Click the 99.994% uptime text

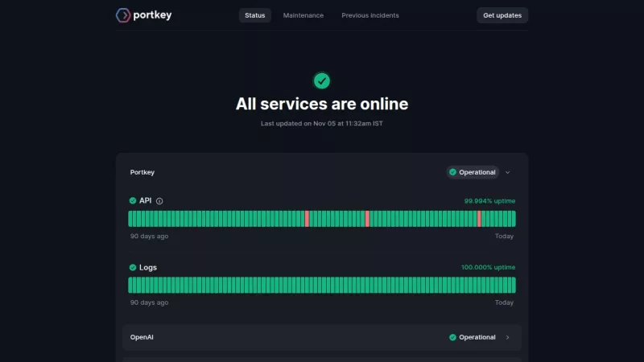point(489,201)
